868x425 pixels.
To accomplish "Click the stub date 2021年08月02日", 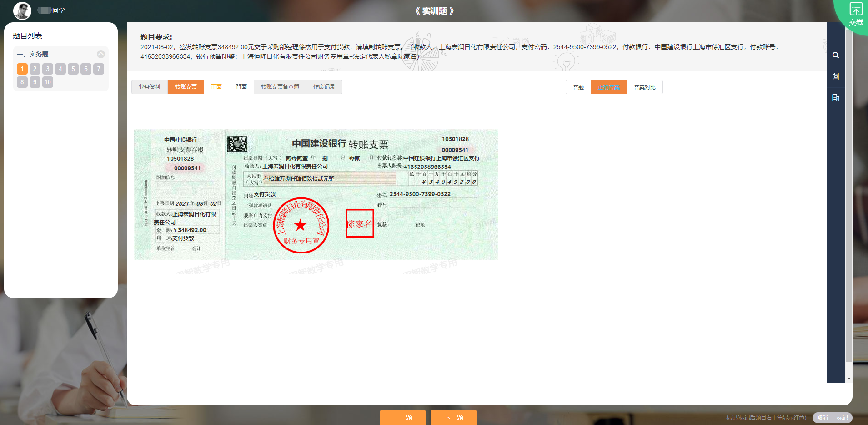I will pyautogui.click(x=198, y=203).
